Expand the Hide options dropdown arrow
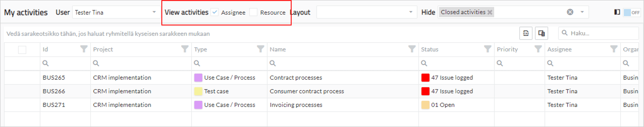The height and width of the screenshot is (127, 644). click(x=582, y=12)
